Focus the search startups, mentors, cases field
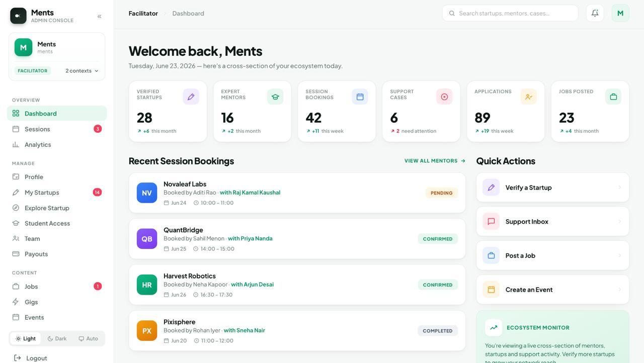Image resolution: width=644 pixels, height=363 pixels. point(510,13)
